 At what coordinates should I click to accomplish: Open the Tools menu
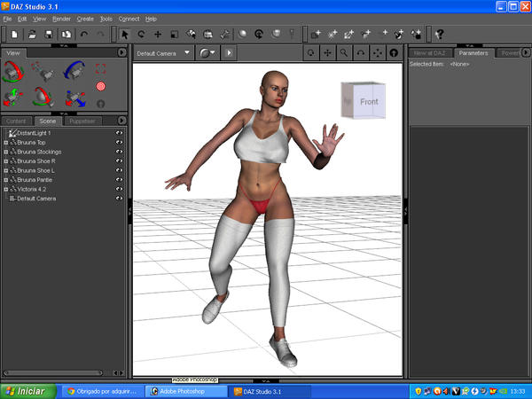[106, 19]
